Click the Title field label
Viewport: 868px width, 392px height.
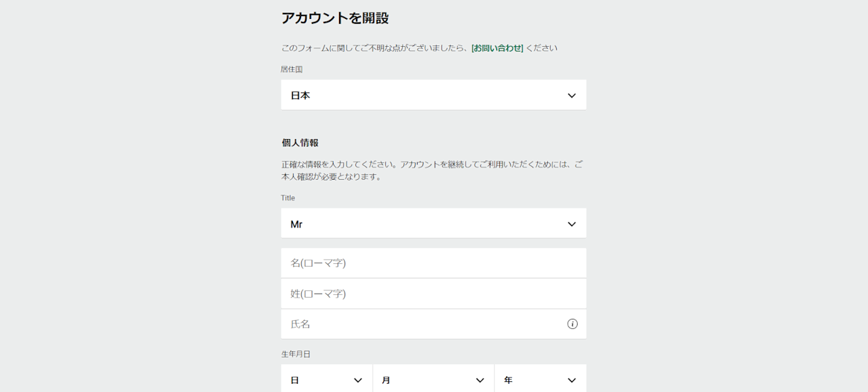coord(288,198)
